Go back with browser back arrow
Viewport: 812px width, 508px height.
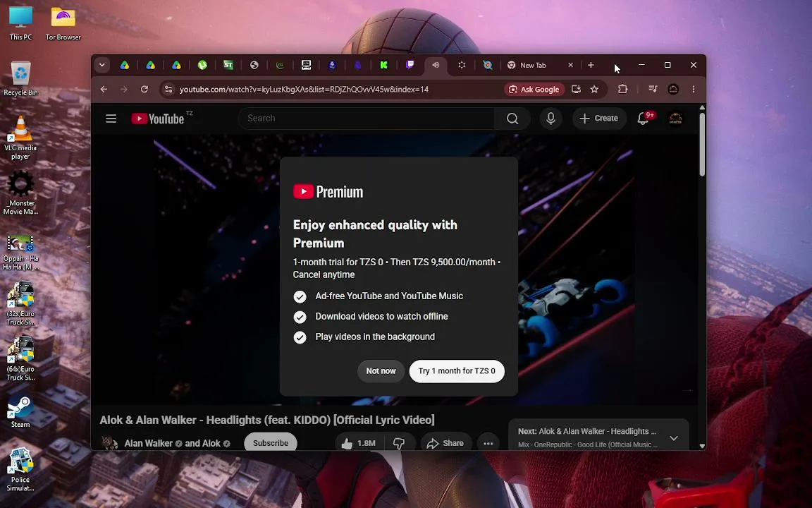click(x=104, y=89)
